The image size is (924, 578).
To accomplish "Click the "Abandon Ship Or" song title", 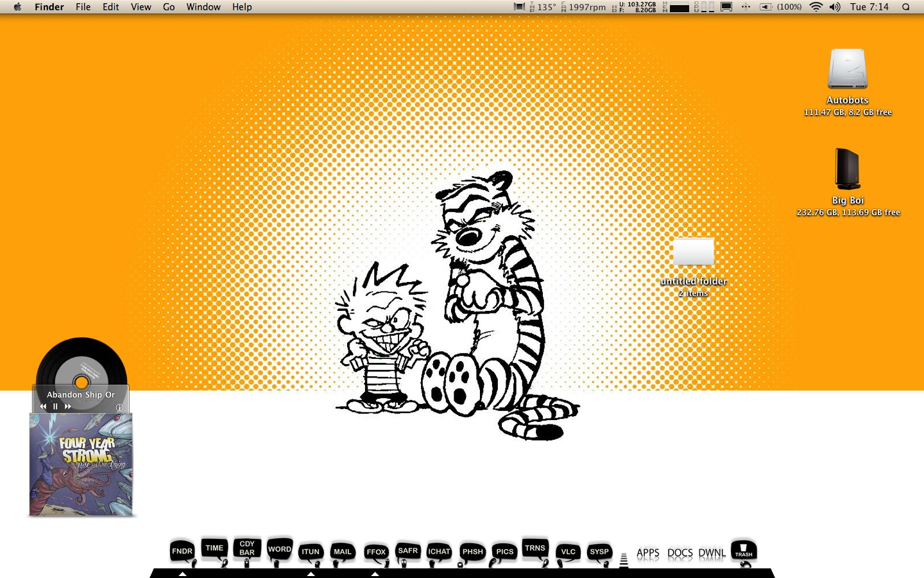I will coord(81,395).
